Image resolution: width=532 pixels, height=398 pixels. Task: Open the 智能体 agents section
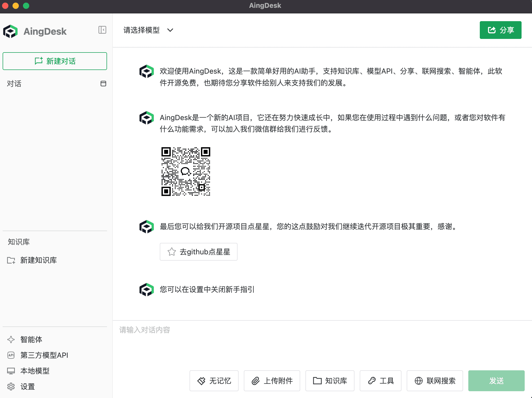point(25,340)
